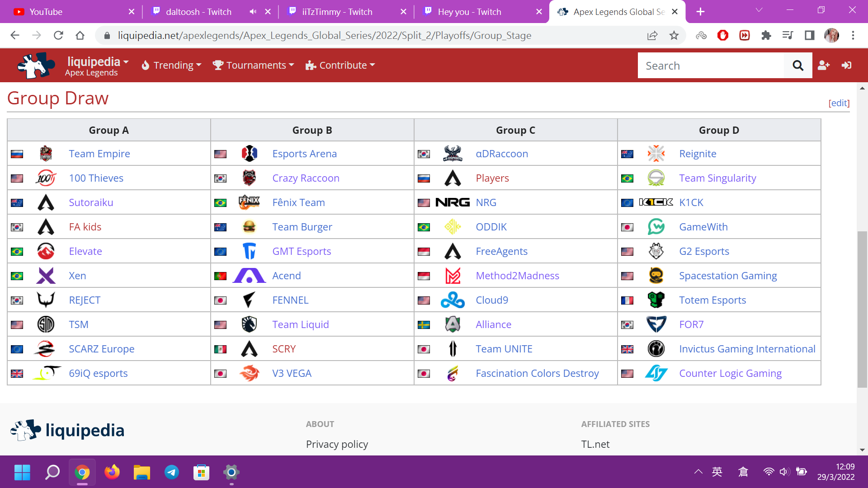868x488 pixels.
Task: Go to browser home page
Action: click(80, 35)
